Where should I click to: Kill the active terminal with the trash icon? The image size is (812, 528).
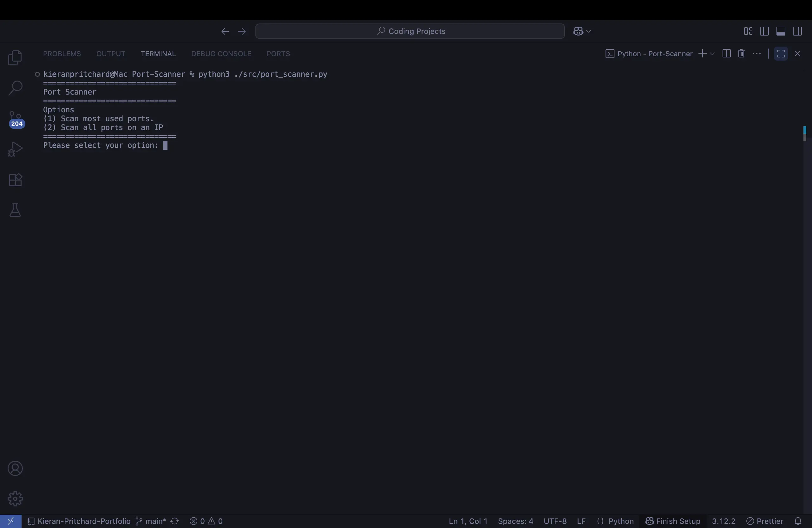(741, 54)
